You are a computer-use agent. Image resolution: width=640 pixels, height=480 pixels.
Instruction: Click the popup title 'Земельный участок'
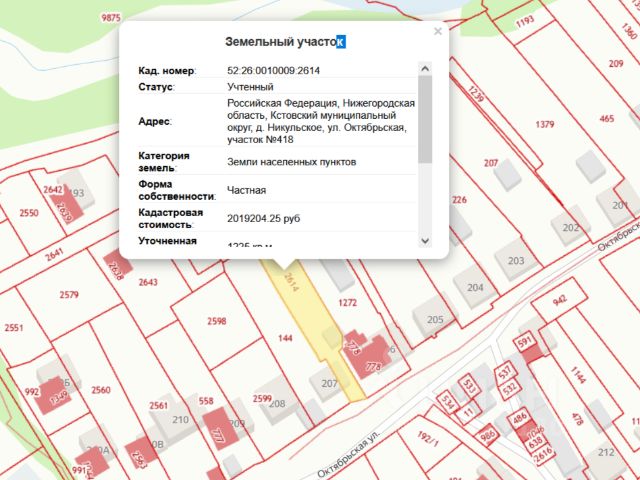285,42
